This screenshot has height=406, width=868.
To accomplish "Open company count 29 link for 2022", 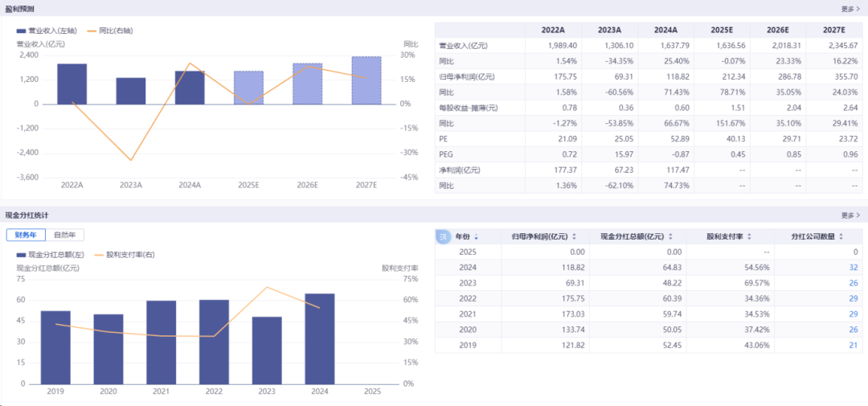I will point(853,298).
